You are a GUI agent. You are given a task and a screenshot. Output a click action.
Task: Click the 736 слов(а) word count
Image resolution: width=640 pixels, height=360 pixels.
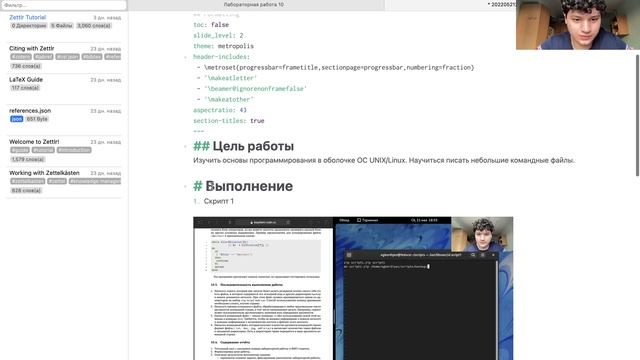click(26, 66)
